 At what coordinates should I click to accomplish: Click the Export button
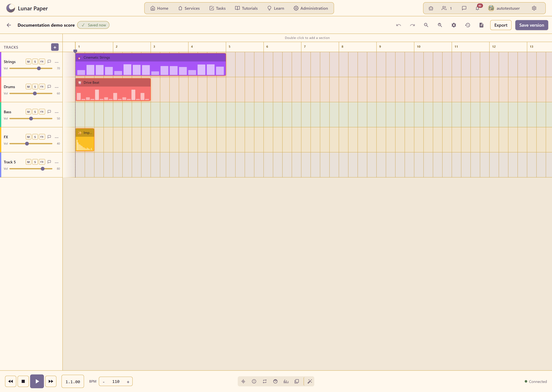point(501,25)
